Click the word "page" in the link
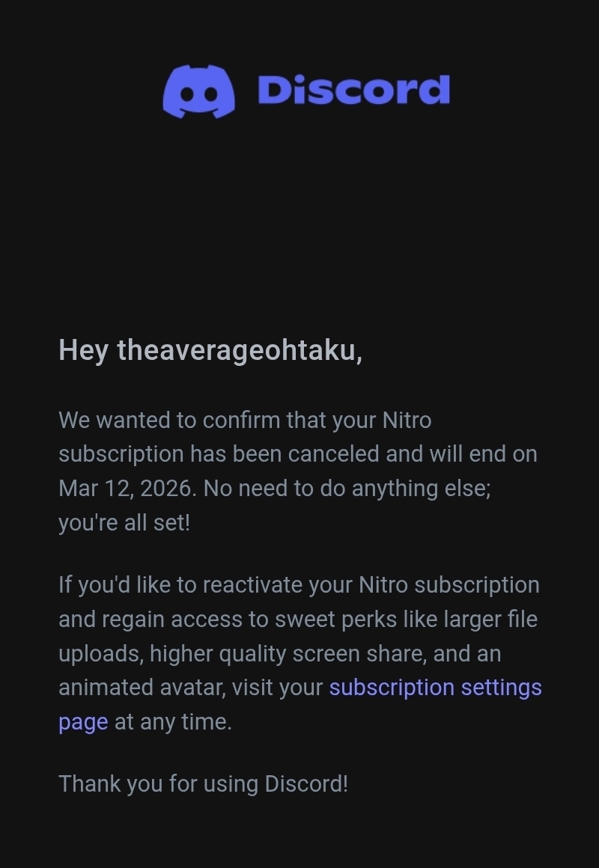599x868 pixels. click(x=83, y=721)
